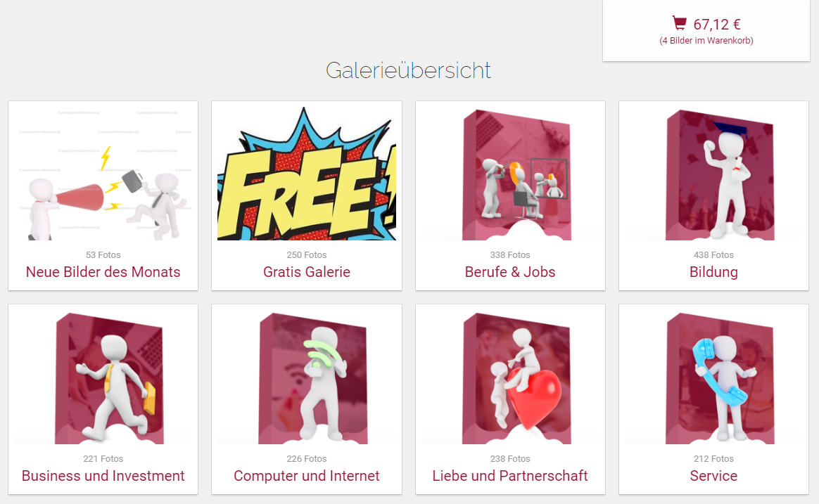
Task: Click the Galerieübersicht heading
Action: [409, 70]
